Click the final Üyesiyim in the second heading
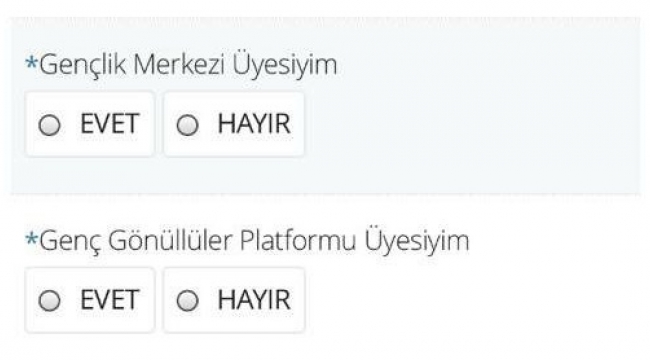This screenshot has height=360, width=650. 417,241
